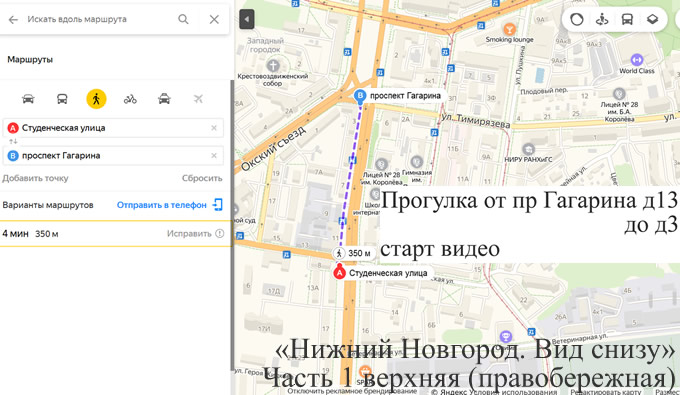
Task: Select the taxi route mode icon
Action: coord(164,99)
